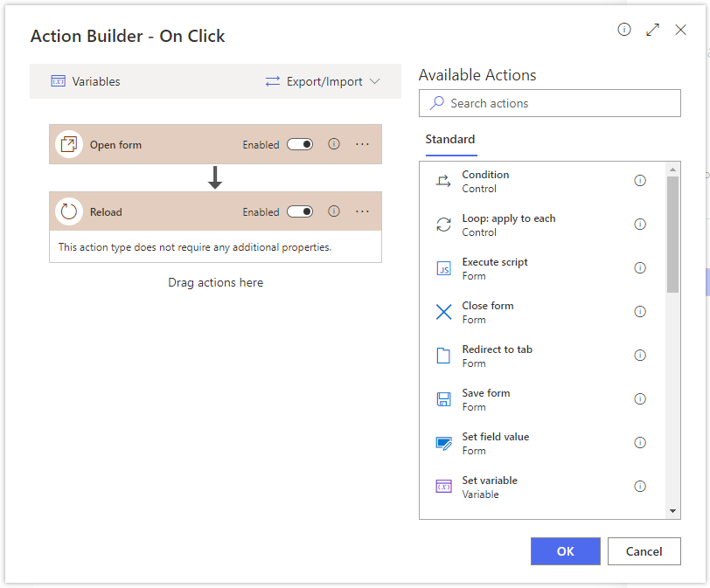Click the Cancel button

[x=644, y=551]
